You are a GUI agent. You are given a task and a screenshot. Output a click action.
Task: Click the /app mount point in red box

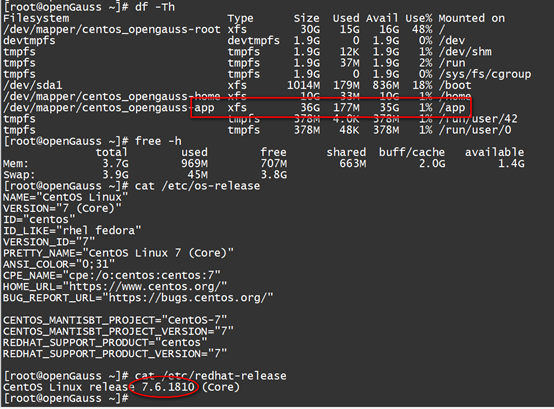(452, 108)
